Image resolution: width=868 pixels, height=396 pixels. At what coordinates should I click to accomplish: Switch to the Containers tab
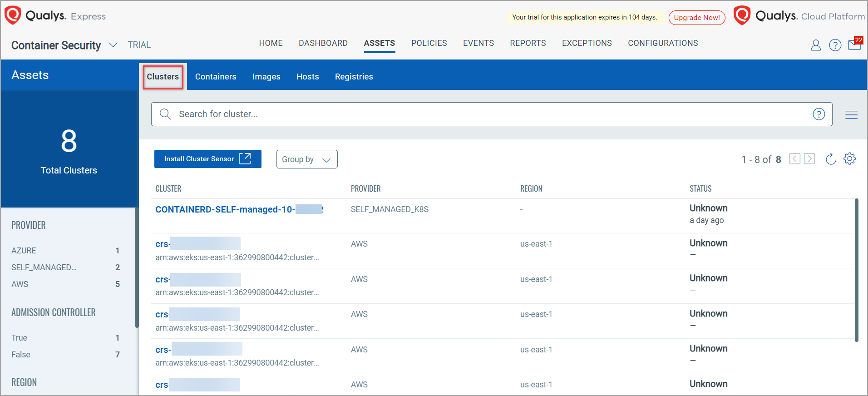pyautogui.click(x=216, y=77)
